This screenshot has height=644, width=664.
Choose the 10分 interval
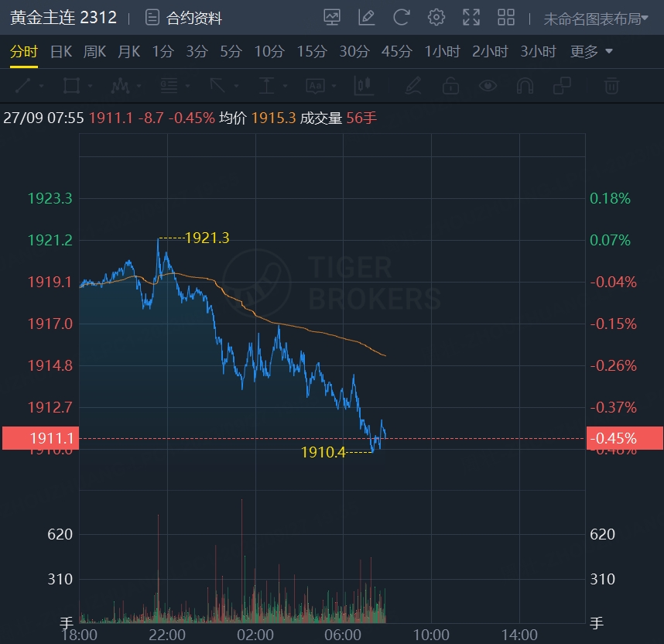(x=269, y=52)
